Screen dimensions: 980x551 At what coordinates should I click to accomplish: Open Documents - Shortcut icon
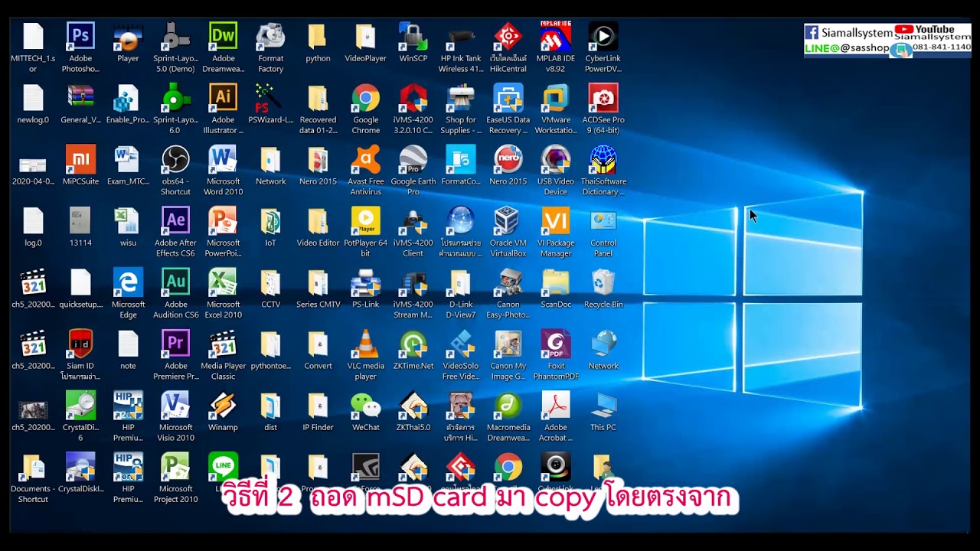click(x=33, y=467)
